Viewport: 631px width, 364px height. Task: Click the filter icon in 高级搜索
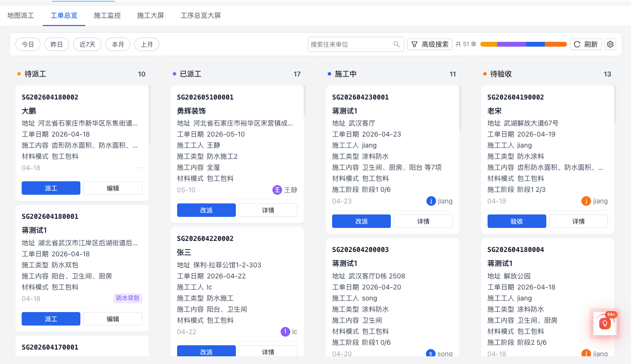tap(414, 44)
